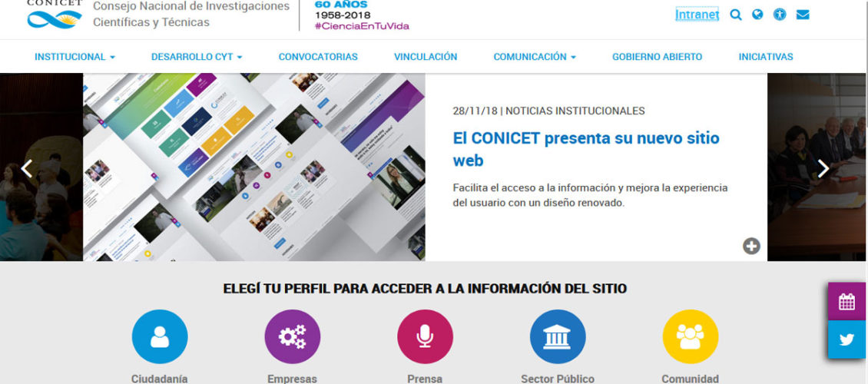Click the #CienciaEnTuVida hashtag text

pos(362,26)
